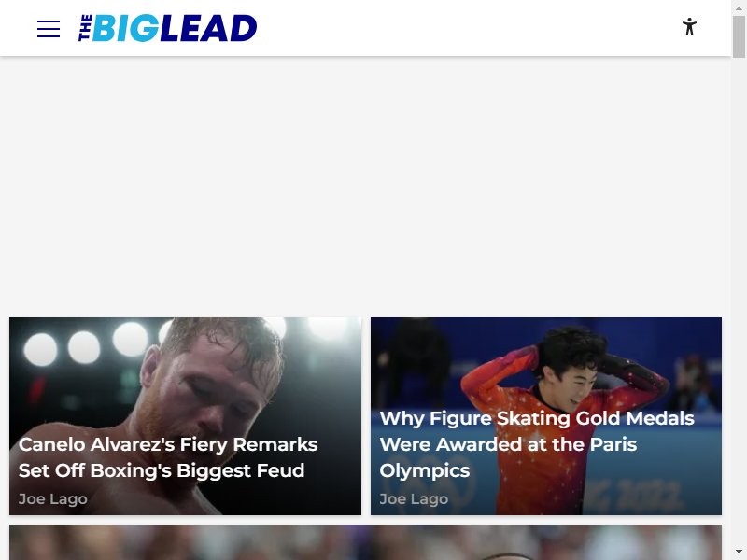Click the scrollbar down arrow
Viewport: 747px width, 560px height.
click(x=739, y=552)
